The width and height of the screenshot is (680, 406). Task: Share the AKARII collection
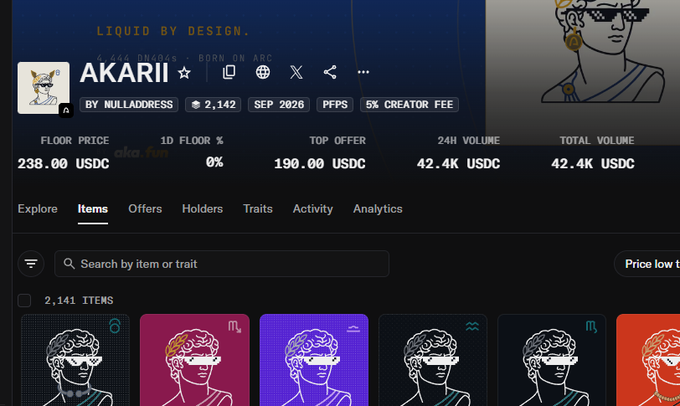point(330,72)
